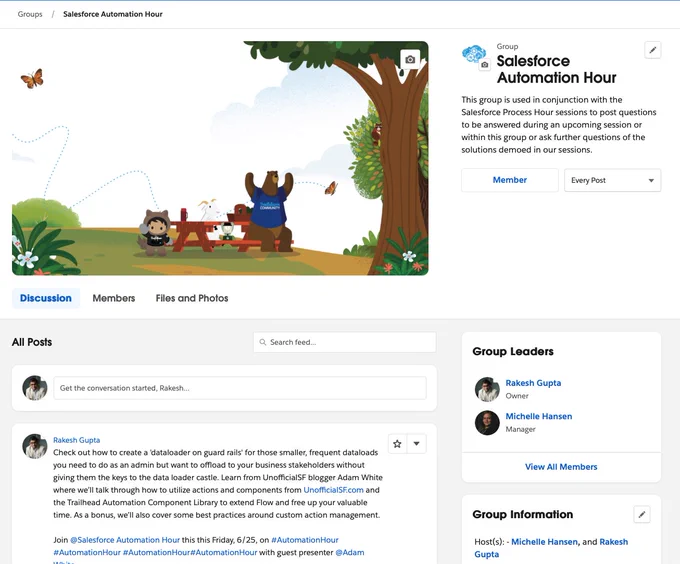
Task: Open the Every Post notification dropdown
Action: point(612,180)
